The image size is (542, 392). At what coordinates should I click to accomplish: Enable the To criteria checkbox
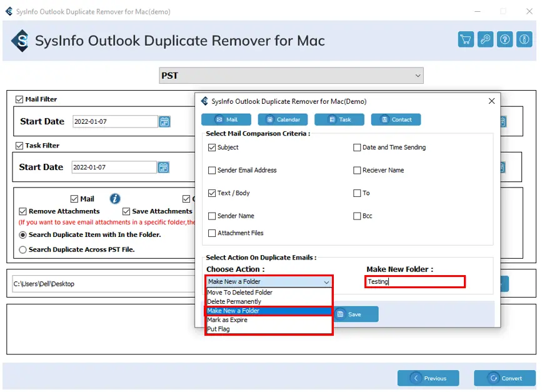click(357, 193)
